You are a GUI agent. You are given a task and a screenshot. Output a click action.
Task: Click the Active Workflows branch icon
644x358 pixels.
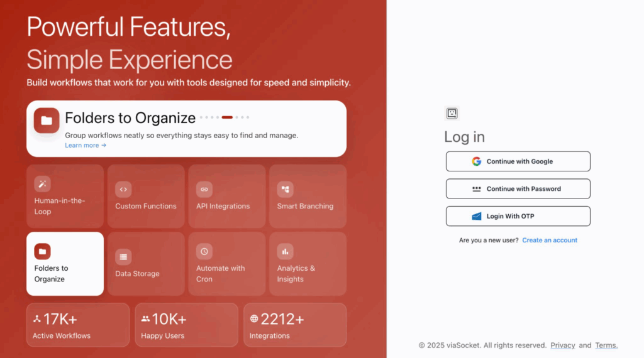click(37, 318)
